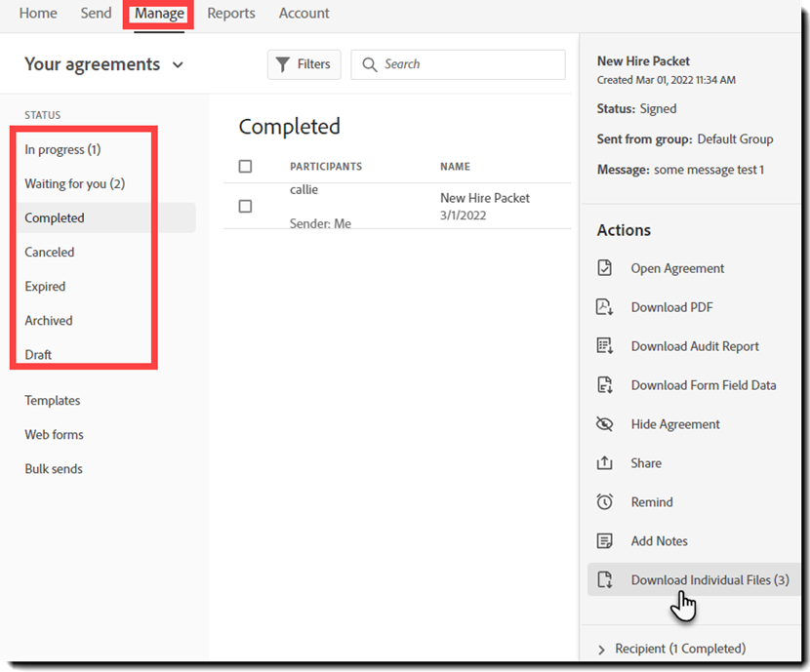Click the Share upload icon
Viewport: 810px width, 672px height.
(606, 462)
